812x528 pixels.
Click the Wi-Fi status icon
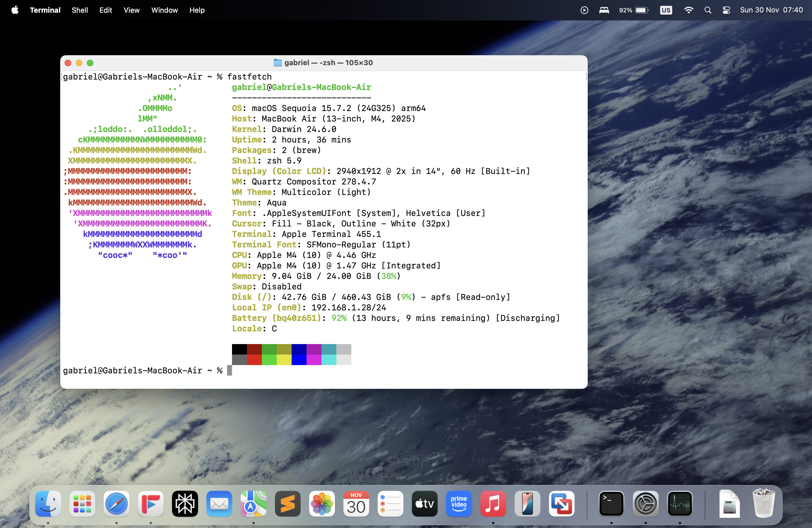[689, 10]
